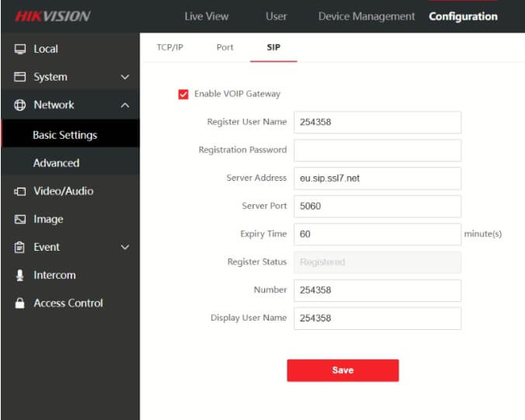Open the Advanced network settings

coord(56,163)
